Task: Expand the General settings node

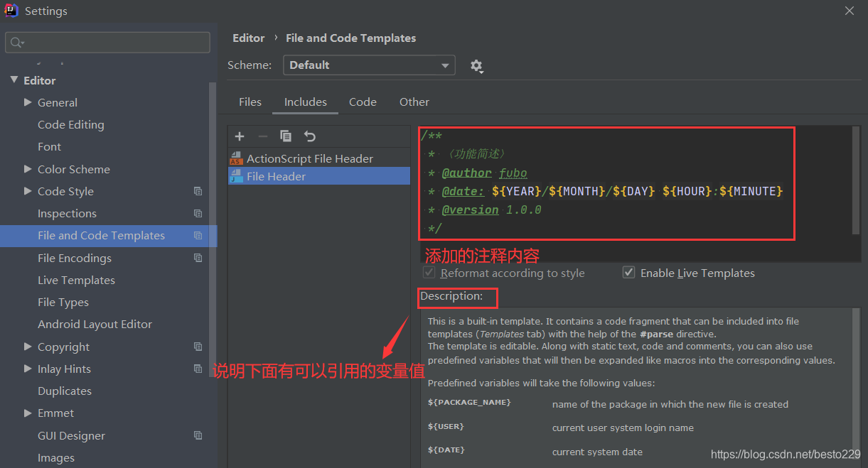Action: (28, 102)
